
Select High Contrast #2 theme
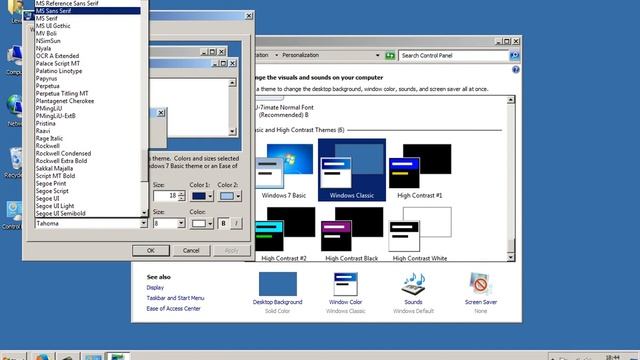284,234
